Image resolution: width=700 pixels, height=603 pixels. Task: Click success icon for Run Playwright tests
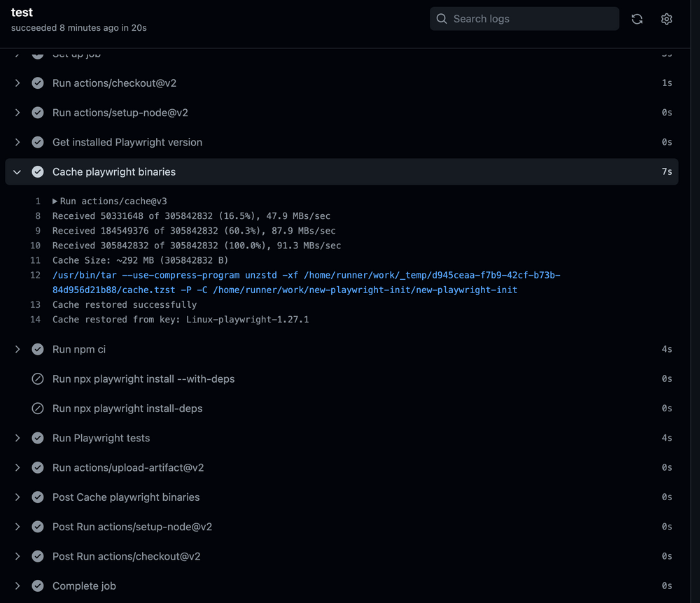coord(38,438)
